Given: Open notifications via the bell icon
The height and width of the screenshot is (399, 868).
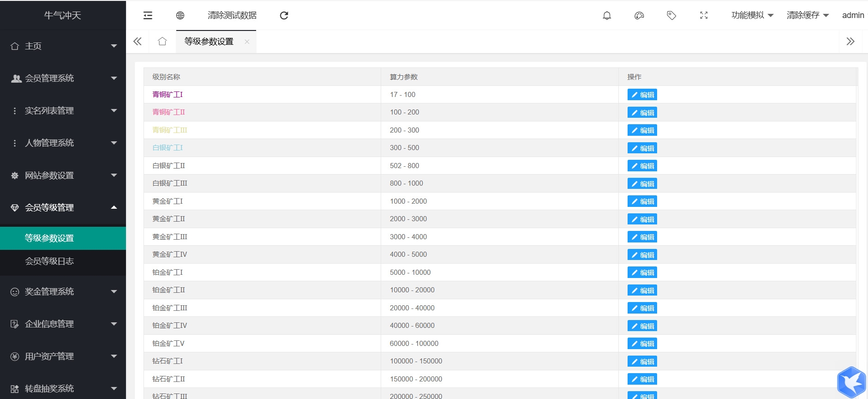Looking at the screenshot, I should (607, 15).
